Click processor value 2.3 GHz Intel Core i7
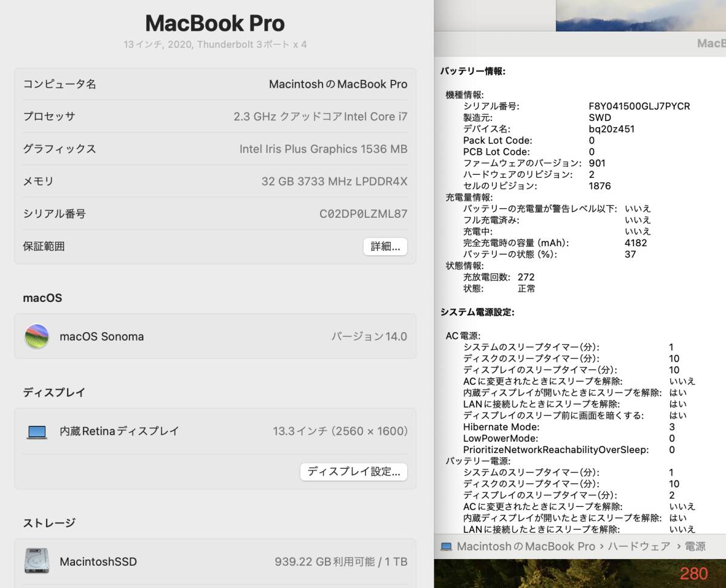 321,117
